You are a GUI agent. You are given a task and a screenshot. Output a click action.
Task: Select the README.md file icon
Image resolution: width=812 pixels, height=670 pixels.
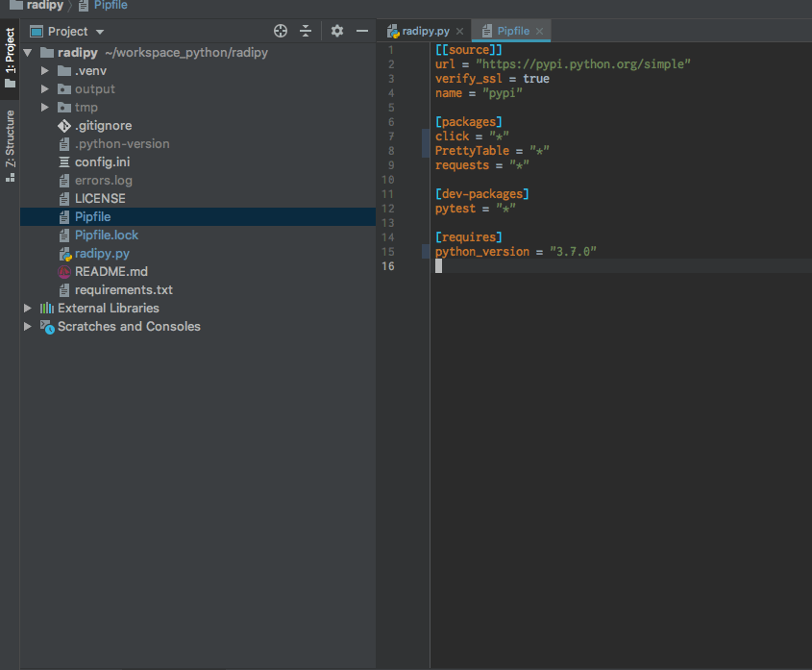62,271
